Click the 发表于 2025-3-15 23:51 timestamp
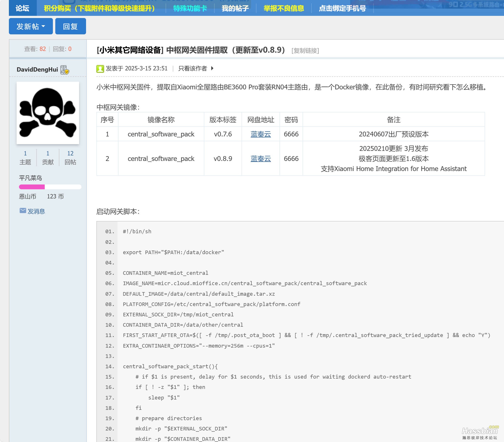This screenshot has width=504, height=442. [x=137, y=68]
